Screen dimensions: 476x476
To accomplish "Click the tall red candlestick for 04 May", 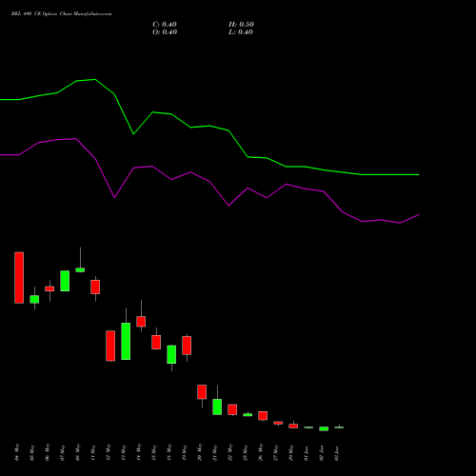I will pos(19,278).
